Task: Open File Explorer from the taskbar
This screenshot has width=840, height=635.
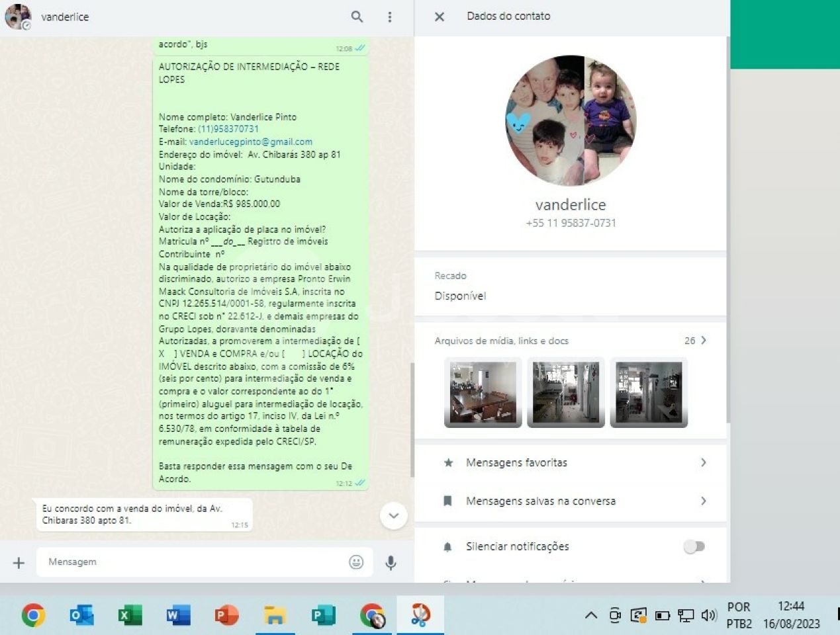Action: [x=275, y=615]
